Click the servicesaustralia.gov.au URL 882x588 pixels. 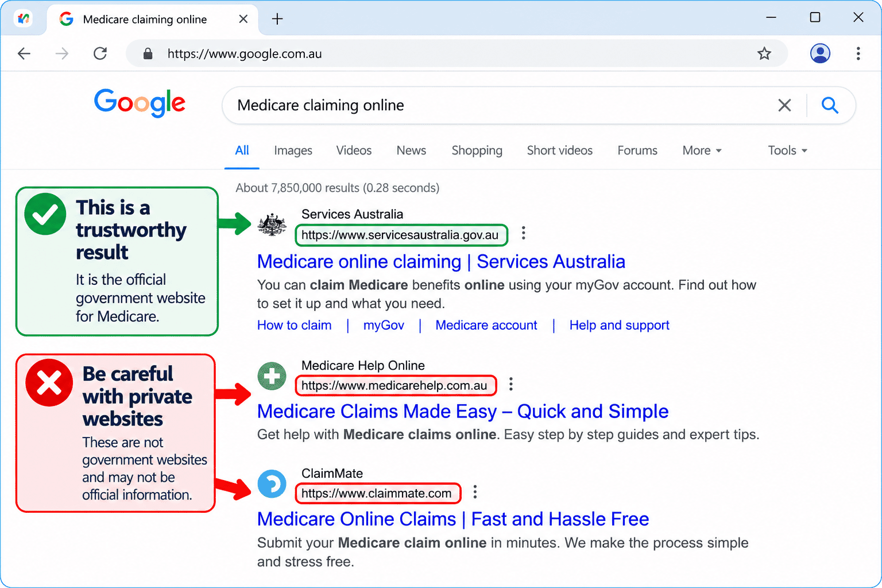(400, 235)
